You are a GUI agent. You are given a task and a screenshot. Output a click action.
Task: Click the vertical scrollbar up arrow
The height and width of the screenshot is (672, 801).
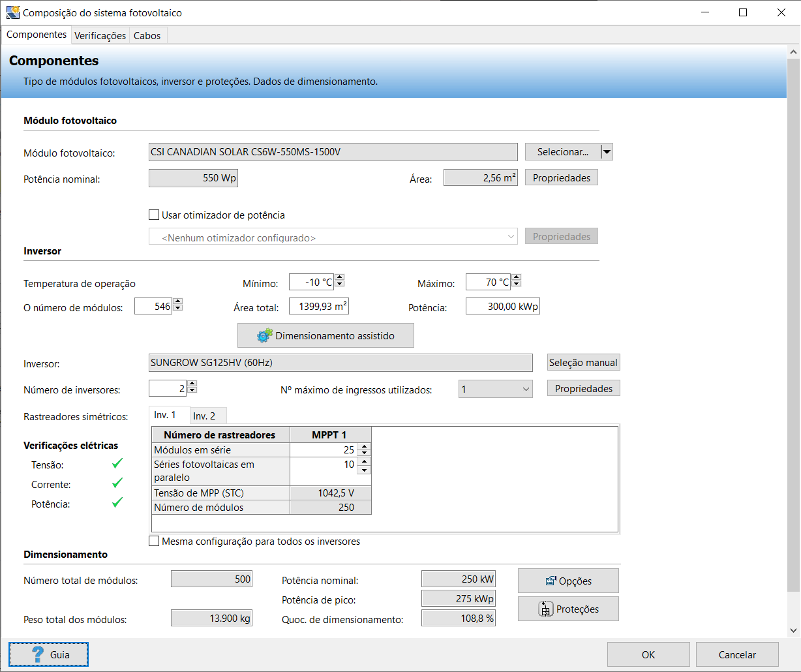[794, 52]
